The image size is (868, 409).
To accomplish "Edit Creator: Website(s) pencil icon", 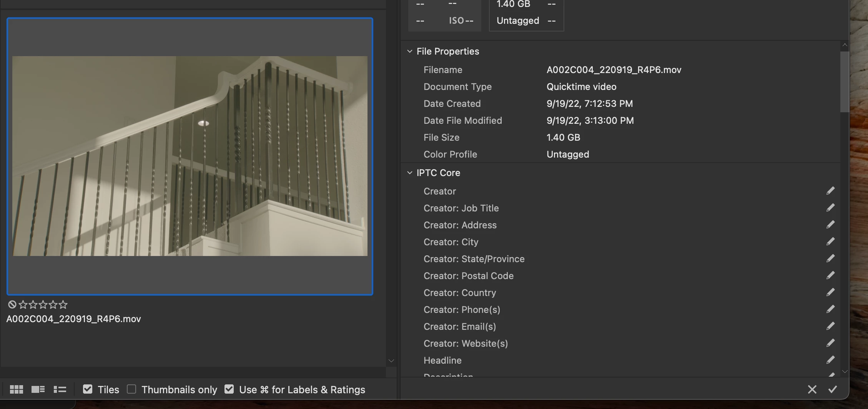I will (830, 343).
